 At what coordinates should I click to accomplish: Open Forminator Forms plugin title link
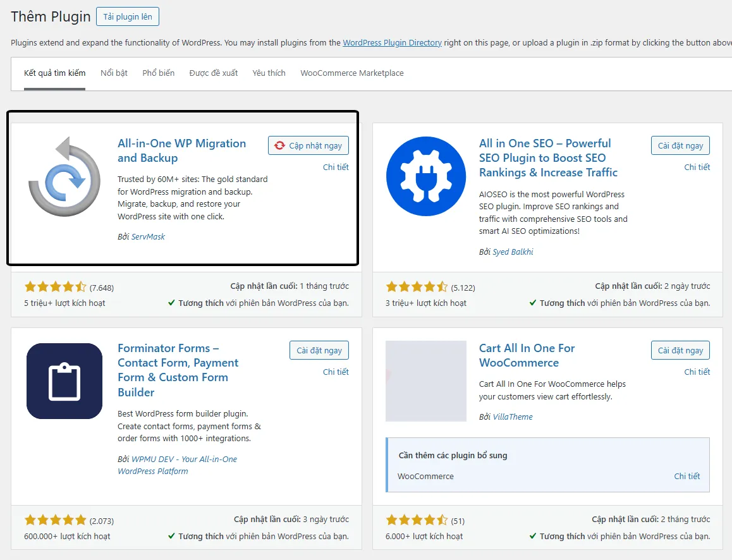[178, 370]
